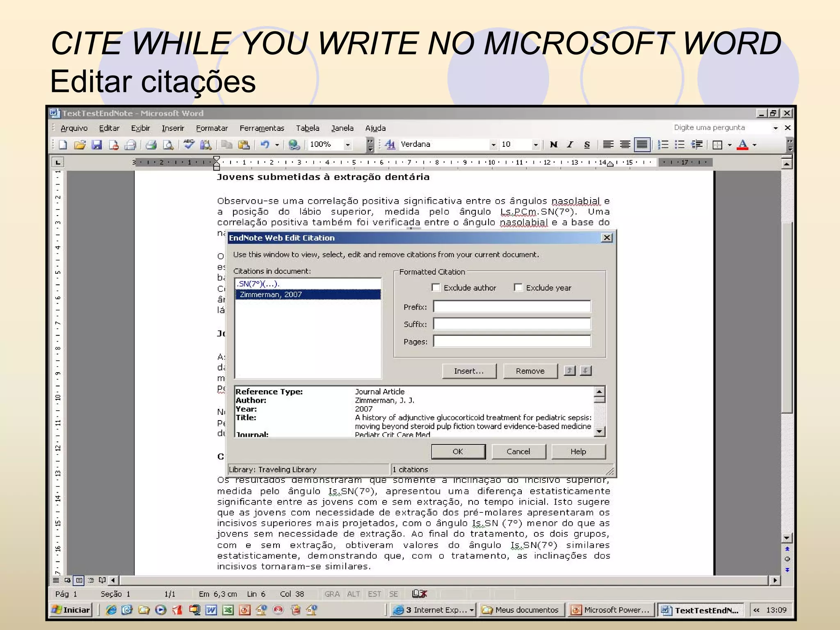Open Help in Edit Citation dialog
Viewport: 840px width, 630px height.
point(578,452)
